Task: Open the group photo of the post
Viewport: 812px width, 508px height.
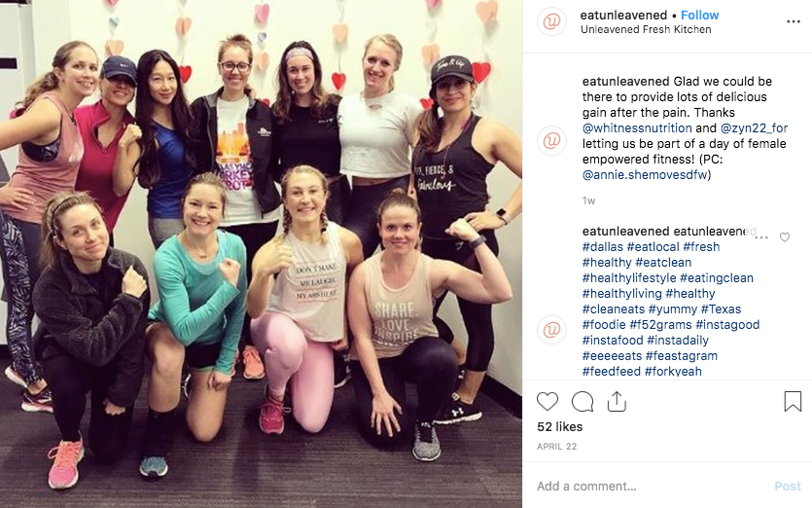Action: [261, 254]
